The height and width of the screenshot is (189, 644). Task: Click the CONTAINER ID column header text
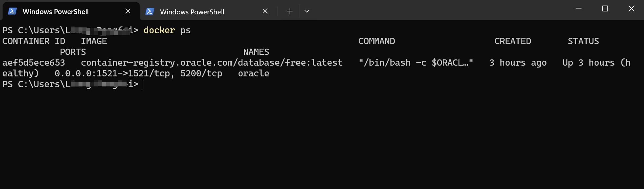[x=34, y=41]
